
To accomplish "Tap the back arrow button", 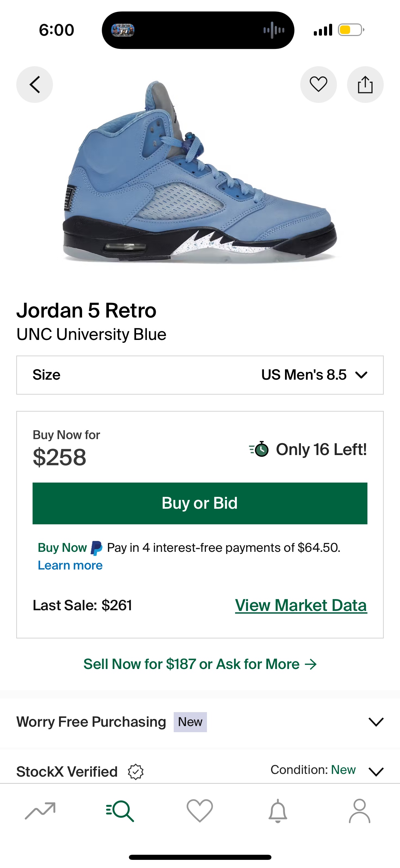I will 35,85.
